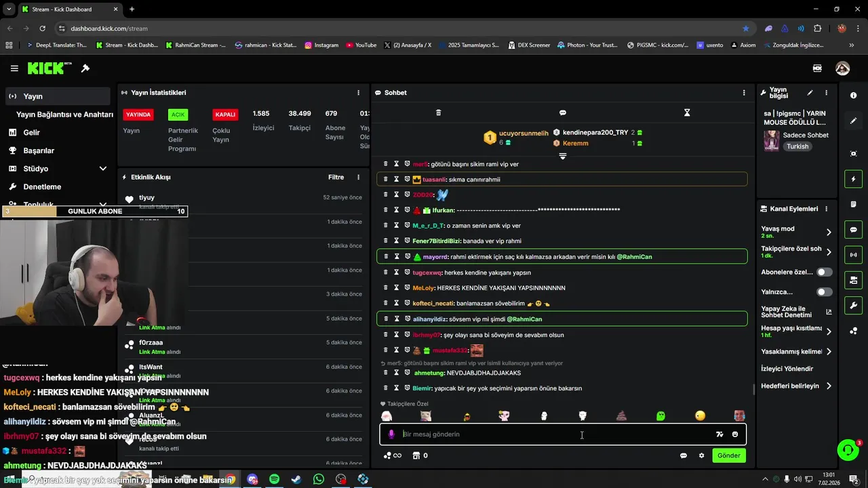
Task: Open WhatsApp from the taskbar
Action: pyautogui.click(x=319, y=479)
